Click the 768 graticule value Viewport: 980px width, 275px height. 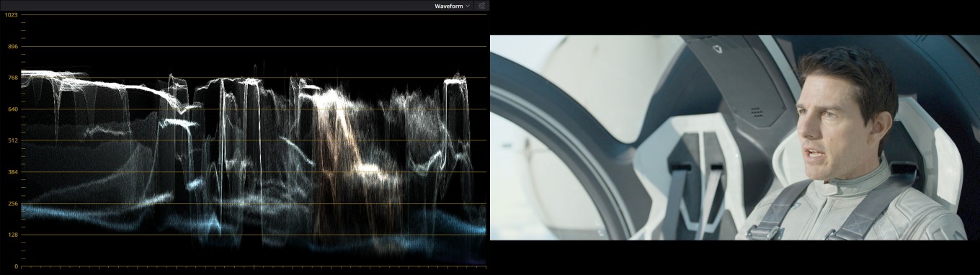click(x=12, y=78)
